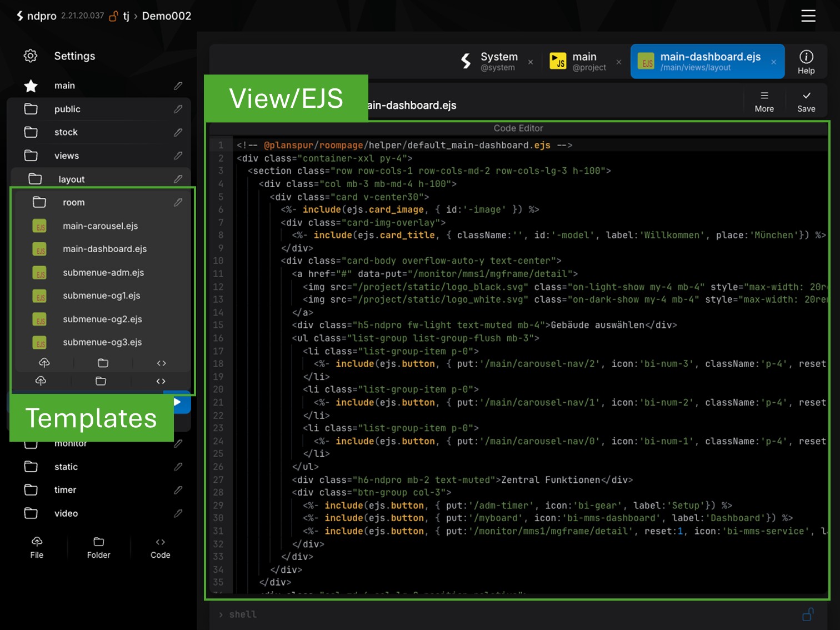Expand the static folder
This screenshot has height=630, width=840.
pos(31,467)
